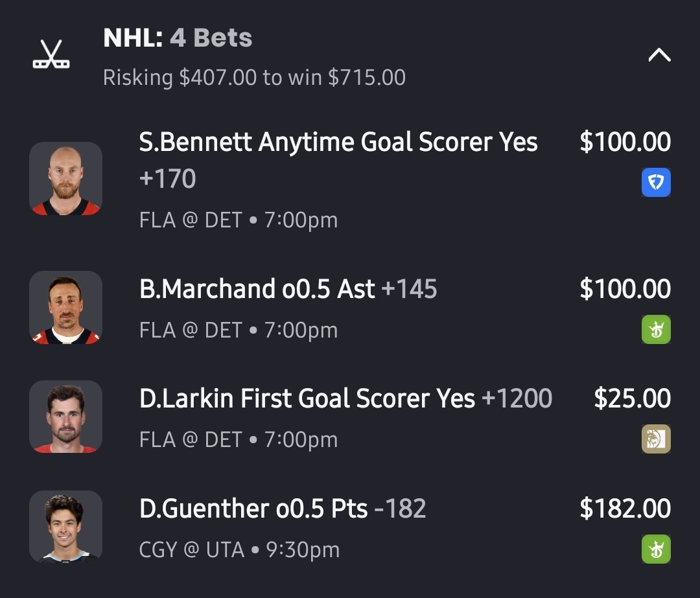700x598 pixels.
Task: Open D.Larkin First Goal Scorer bet
Action: click(307, 399)
